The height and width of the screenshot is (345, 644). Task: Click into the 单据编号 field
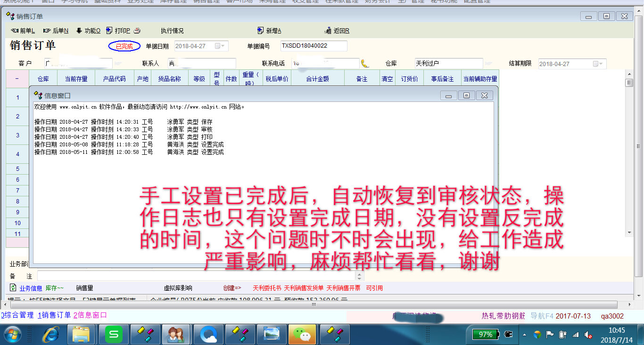[x=314, y=46]
